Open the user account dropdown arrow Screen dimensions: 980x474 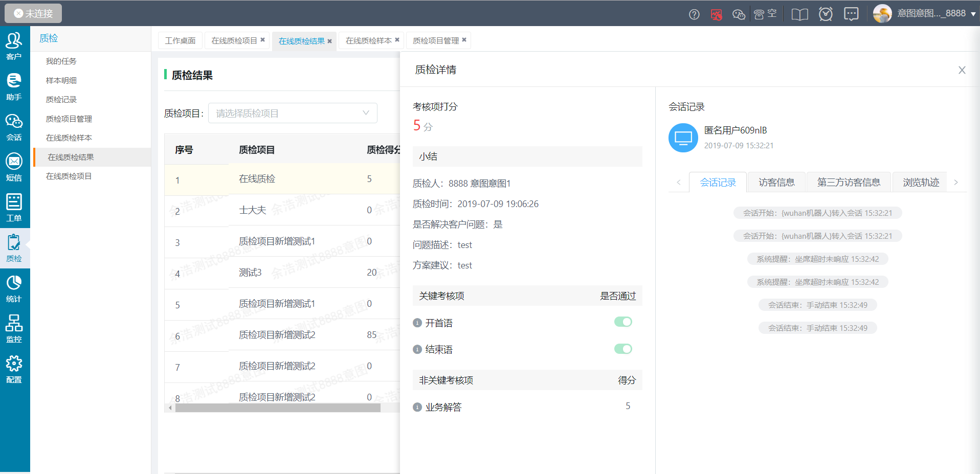[x=973, y=14]
